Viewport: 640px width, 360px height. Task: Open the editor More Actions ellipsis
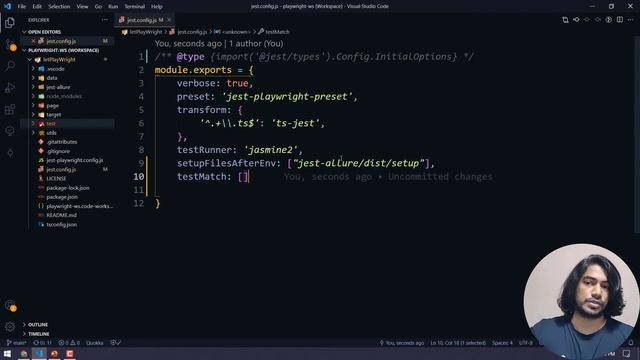(x=631, y=20)
